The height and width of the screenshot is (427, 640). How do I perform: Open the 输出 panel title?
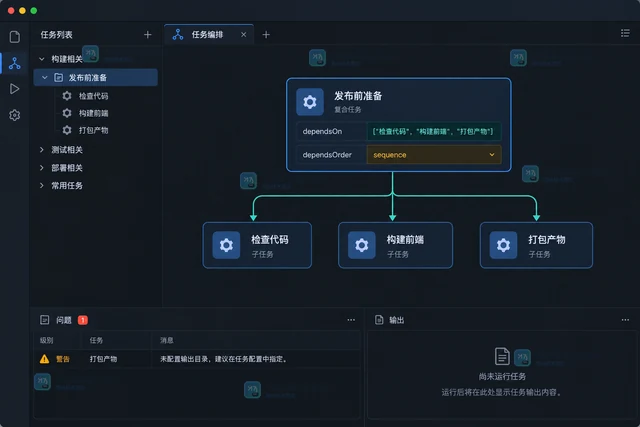pos(397,320)
